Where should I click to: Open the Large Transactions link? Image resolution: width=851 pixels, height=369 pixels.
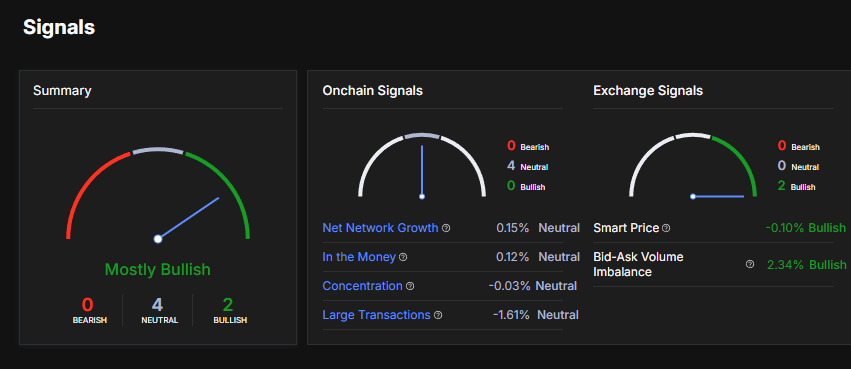pos(376,315)
